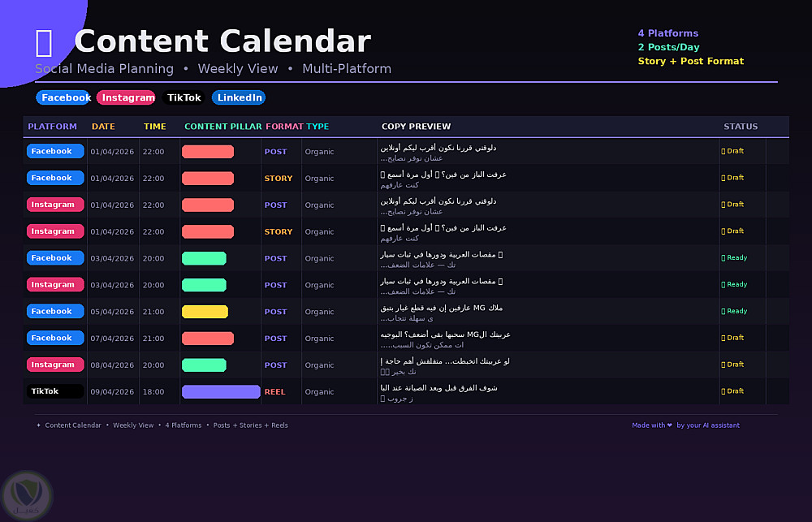Click the TikTok badge in the 09/04/2026 row
Viewport: 812px width, 522px height.
point(55,391)
